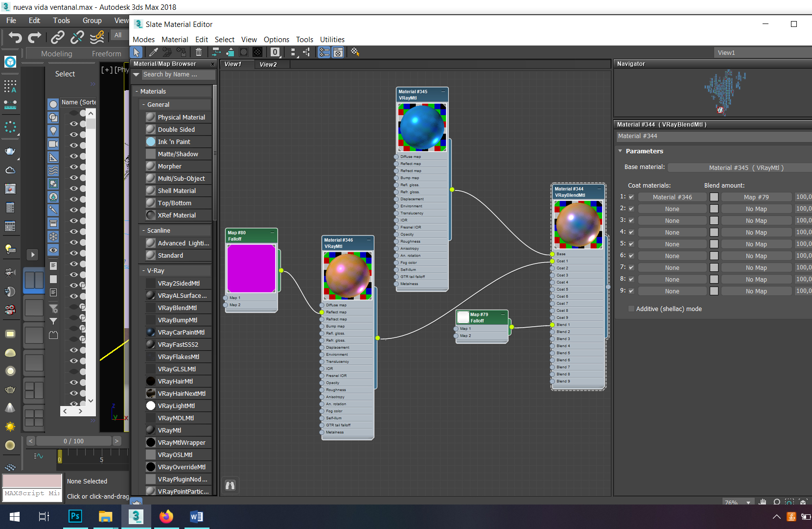
Task: Uncheck coat material 5 checkbox
Action: [x=631, y=244]
